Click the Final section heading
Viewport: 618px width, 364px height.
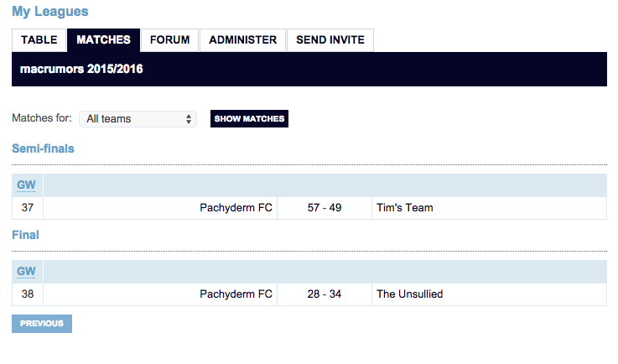25,236
